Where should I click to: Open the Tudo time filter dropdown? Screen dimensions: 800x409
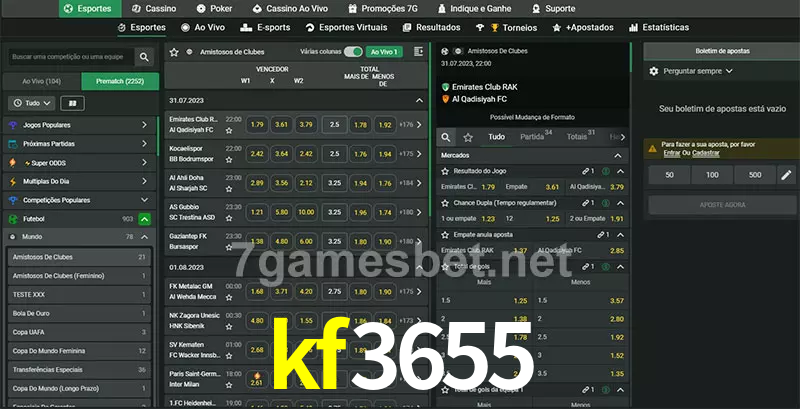tap(32, 104)
